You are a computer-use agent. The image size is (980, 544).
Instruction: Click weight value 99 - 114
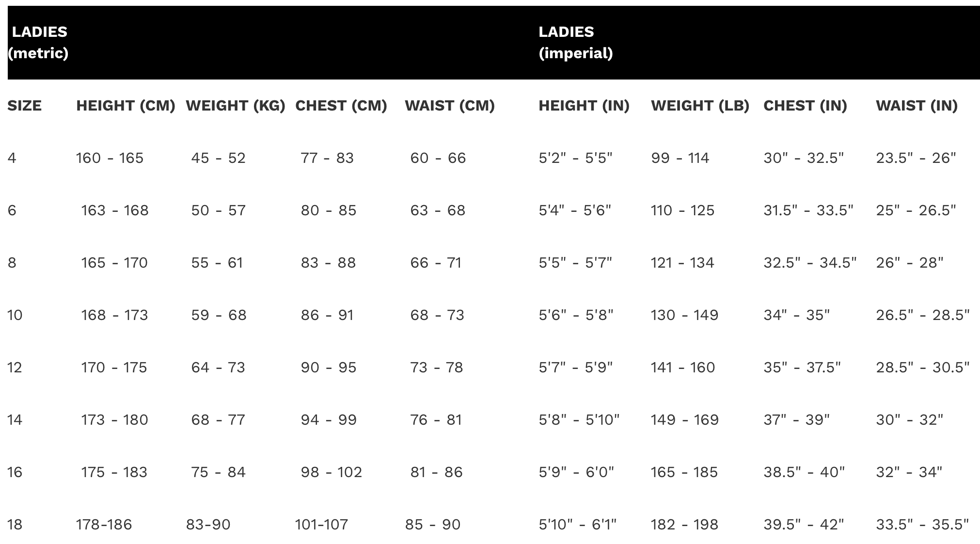coord(680,158)
